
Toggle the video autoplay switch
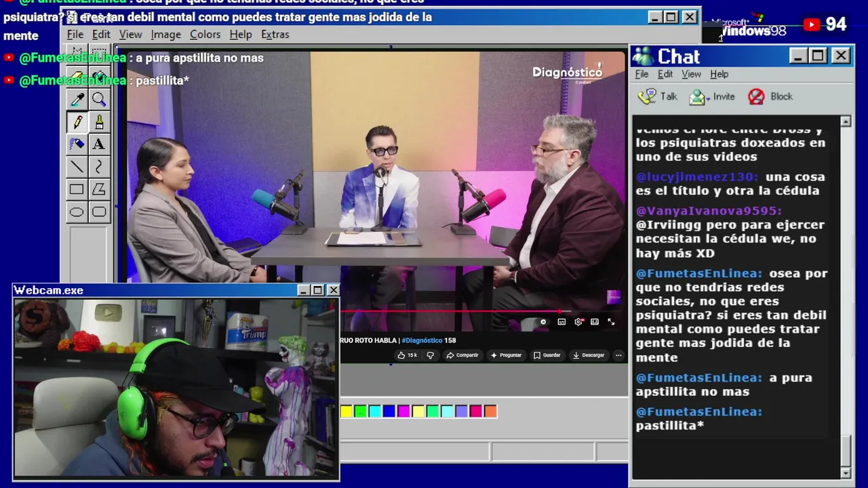click(x=543, y=322)
